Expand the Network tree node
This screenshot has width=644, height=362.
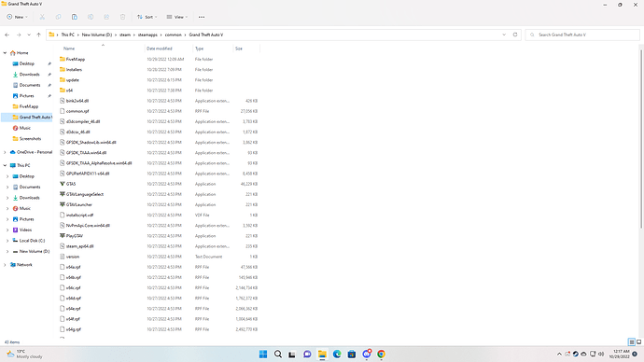coord(5,265)
